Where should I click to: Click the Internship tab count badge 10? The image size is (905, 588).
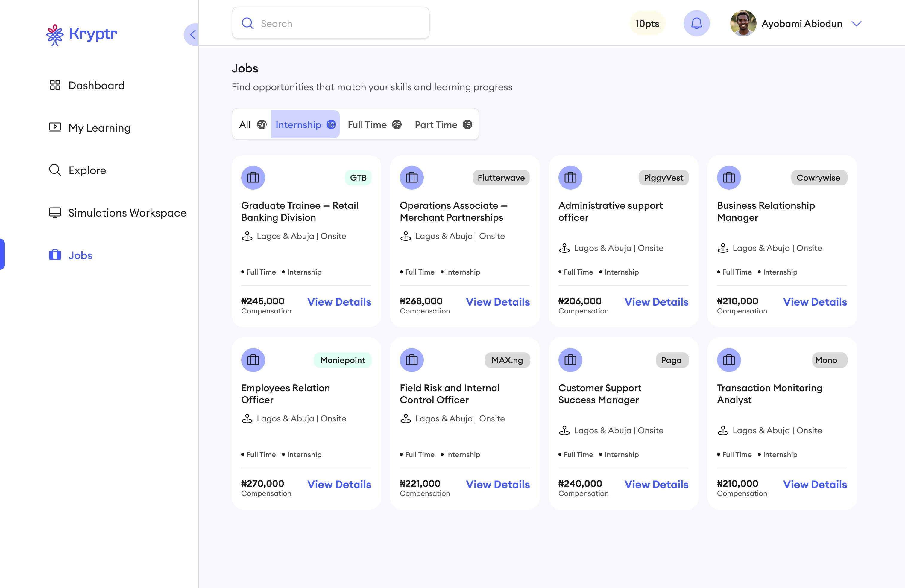pyautogui.click(x=331, y=124)
